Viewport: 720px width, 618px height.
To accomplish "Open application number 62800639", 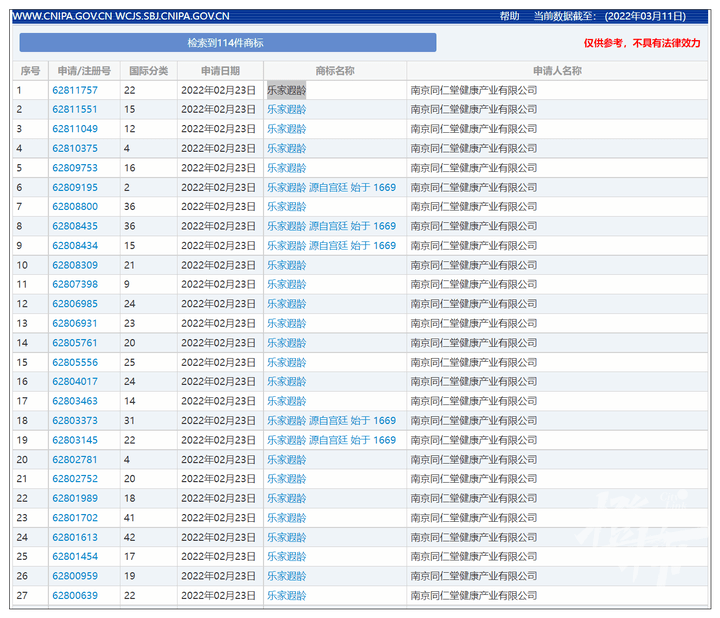I will [75, 596].
